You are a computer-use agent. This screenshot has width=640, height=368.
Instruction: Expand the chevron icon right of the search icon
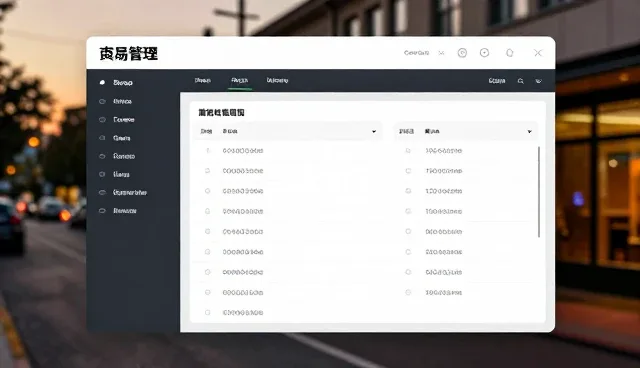(x=538, y=81)
